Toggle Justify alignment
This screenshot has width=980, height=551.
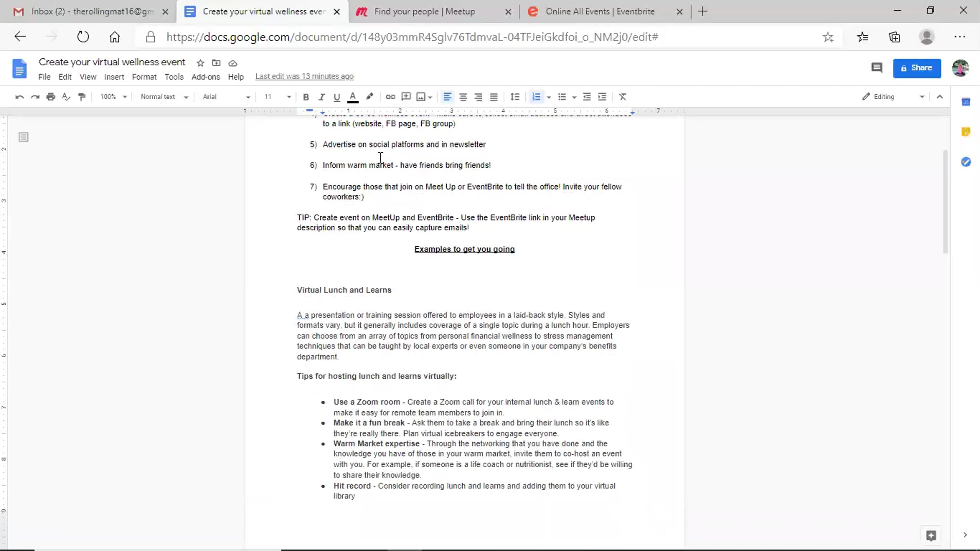pyautogui.click(x=494, y=97)
